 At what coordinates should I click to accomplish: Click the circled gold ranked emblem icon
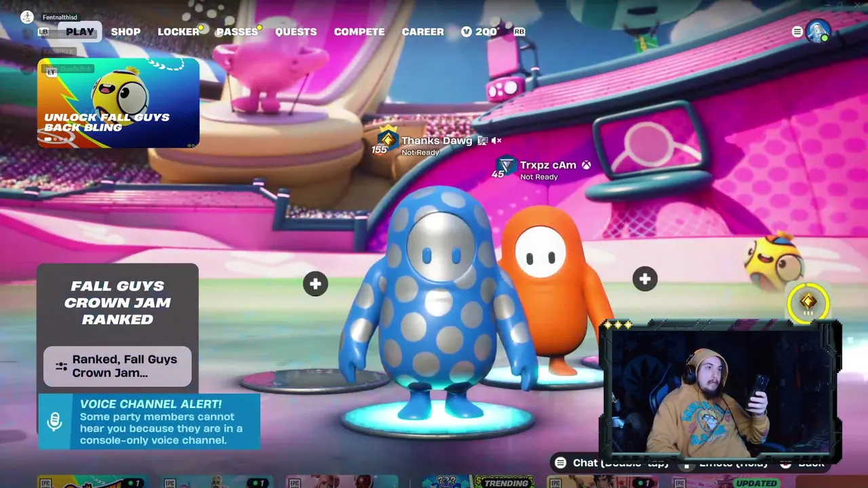(808, 304)
